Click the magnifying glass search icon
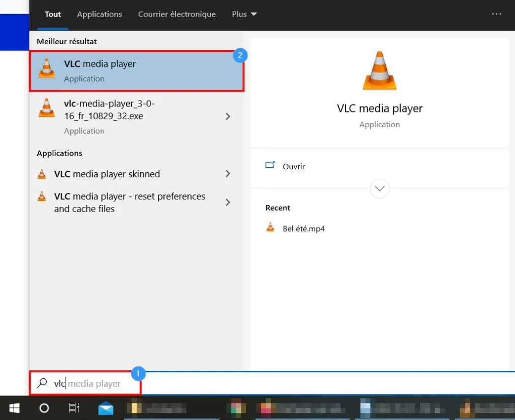This screenshot has height=420, width=515. pos(42,383)
